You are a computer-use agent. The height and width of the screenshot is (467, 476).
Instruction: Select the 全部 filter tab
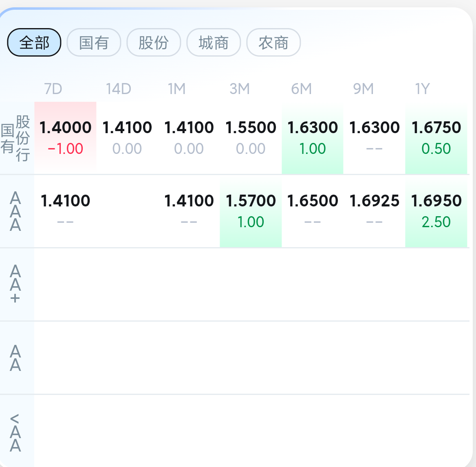pos(34,42)
